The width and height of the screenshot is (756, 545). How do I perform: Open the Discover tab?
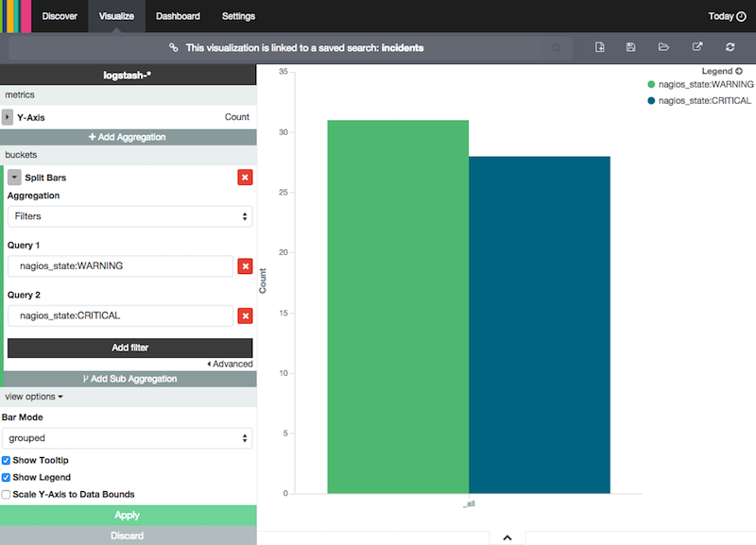[x=60, y=16]
